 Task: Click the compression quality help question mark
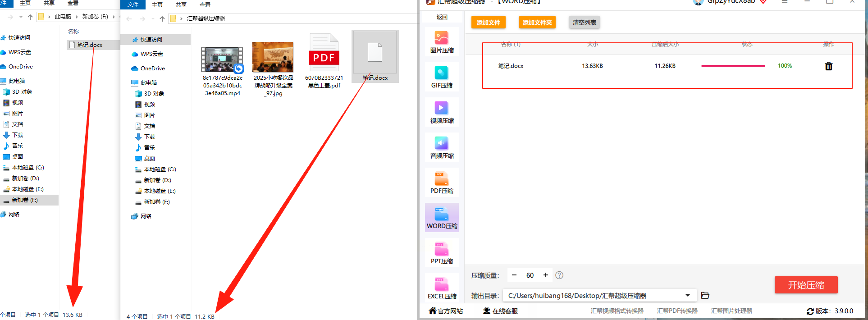click(559, 275)
